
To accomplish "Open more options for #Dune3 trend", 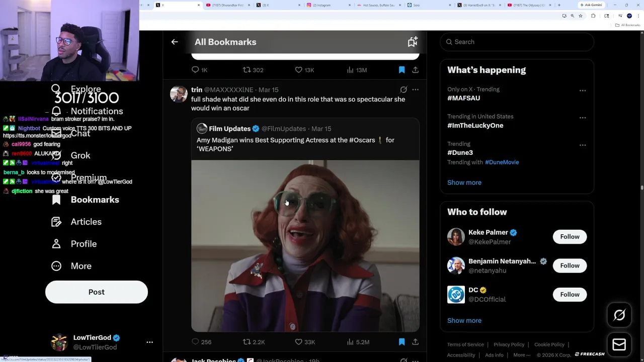I will 583,145.
